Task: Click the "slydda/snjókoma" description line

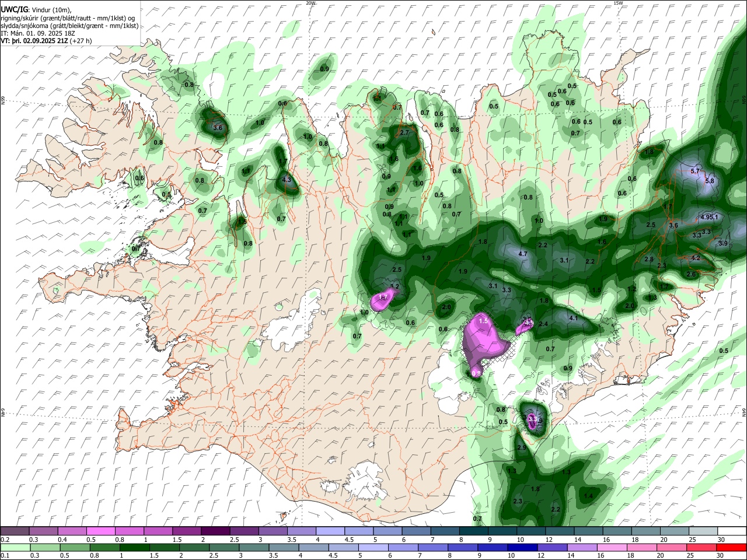Action: point(69,26)
